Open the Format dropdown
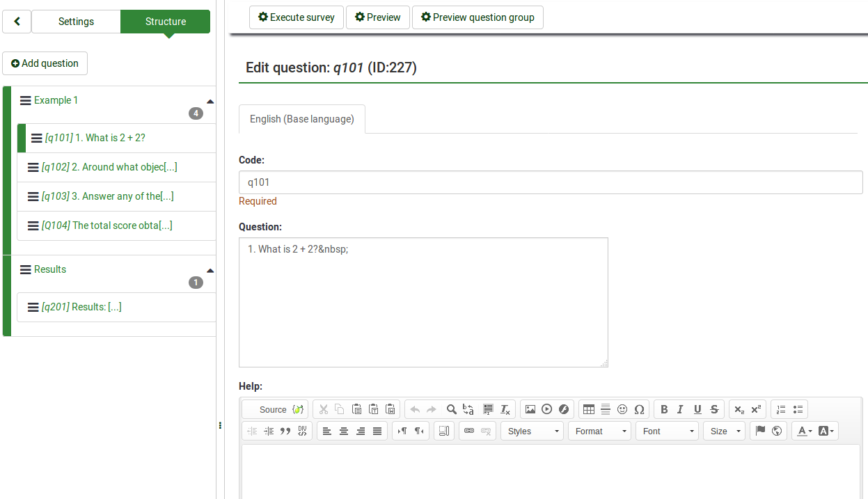The width and height of the screenshot is (868, 499). tap(599, 431)
